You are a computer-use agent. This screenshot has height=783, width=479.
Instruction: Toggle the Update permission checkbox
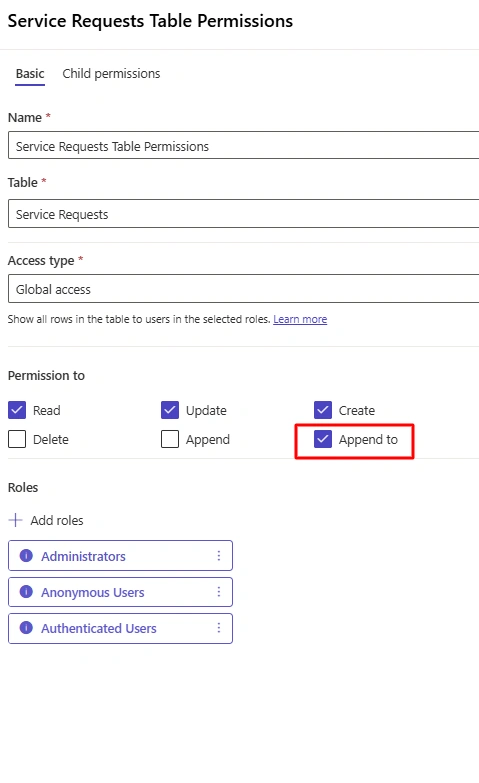coord(170,410)
